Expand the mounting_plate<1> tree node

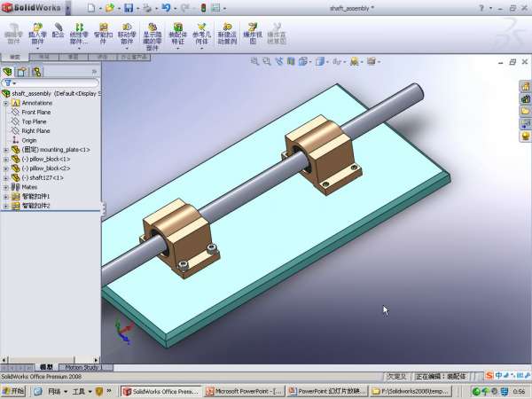[x=6, y=150]
